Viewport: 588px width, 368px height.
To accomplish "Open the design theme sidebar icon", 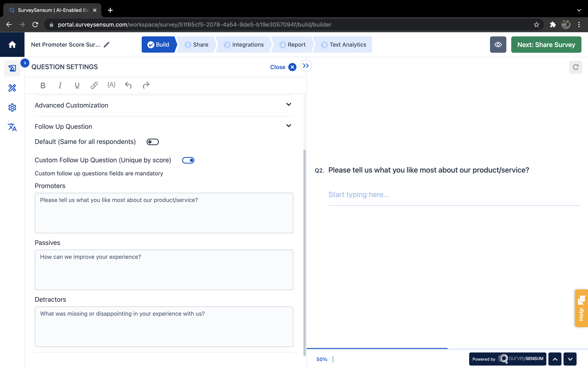I will [x=12, y=88].
